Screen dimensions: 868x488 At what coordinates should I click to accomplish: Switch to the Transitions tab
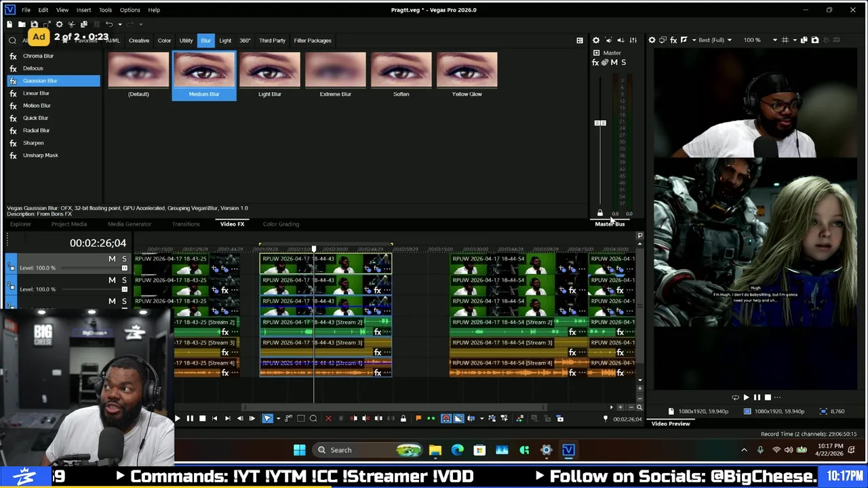click(x=186, y=224)
